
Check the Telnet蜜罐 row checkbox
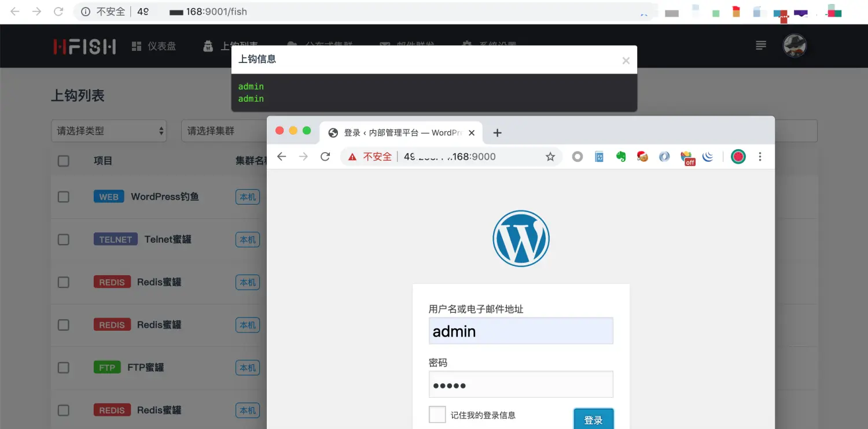pyautogui.click(x=64, y=239)
